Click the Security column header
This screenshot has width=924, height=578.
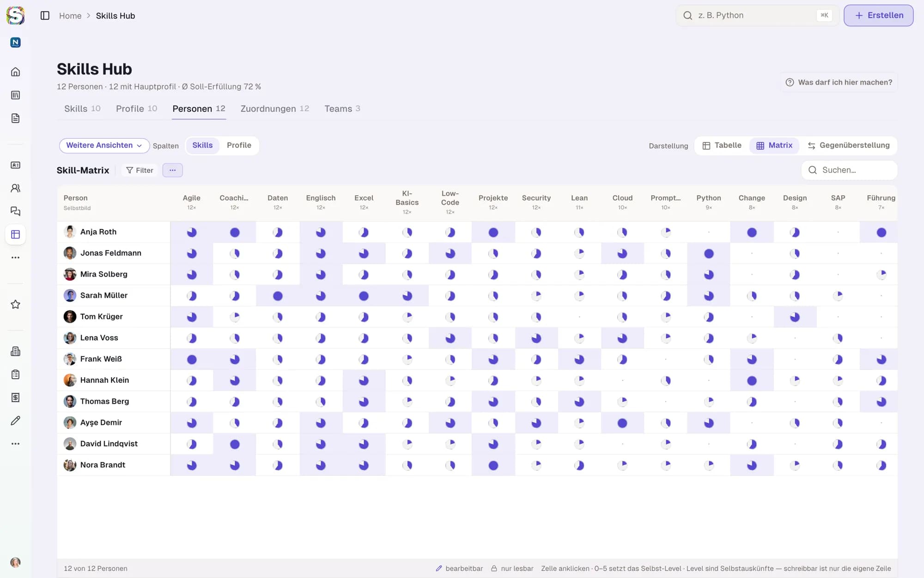point(536,203)
